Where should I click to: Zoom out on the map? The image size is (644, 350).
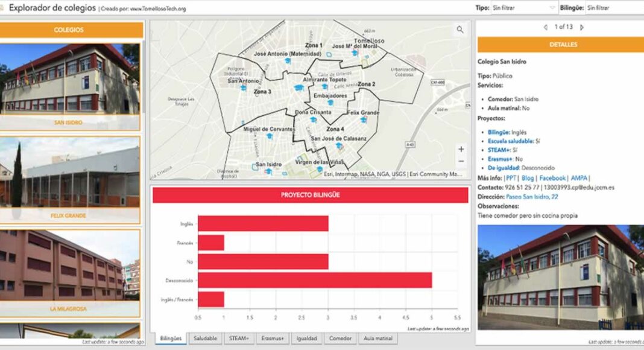coord(461,161)
